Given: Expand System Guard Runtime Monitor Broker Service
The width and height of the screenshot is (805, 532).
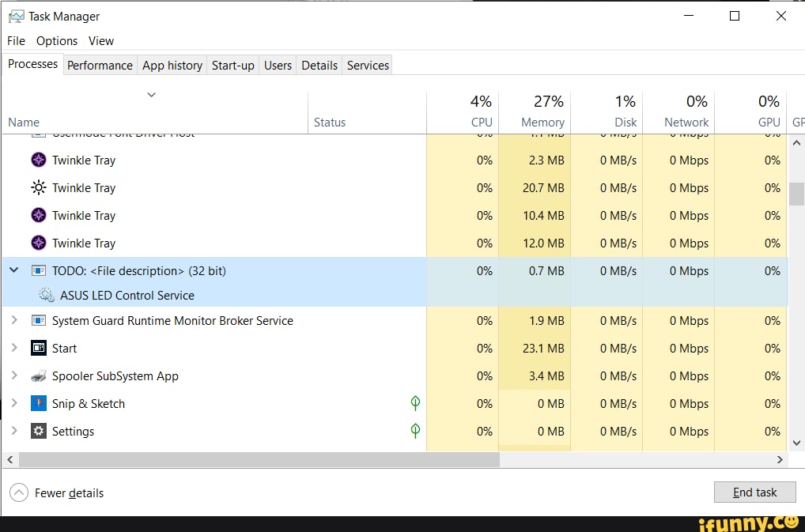Looking at the screenshot, I should point(13,320).
